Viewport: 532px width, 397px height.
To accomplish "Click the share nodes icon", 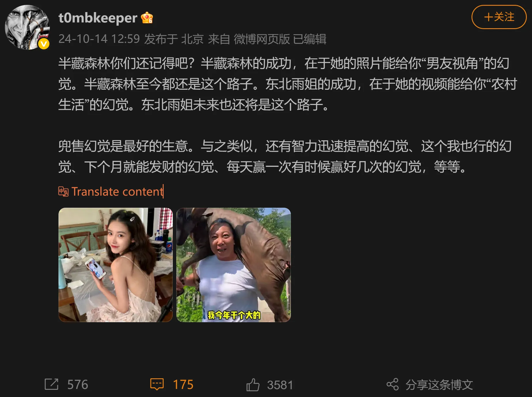I will click(x=393, y=384).
